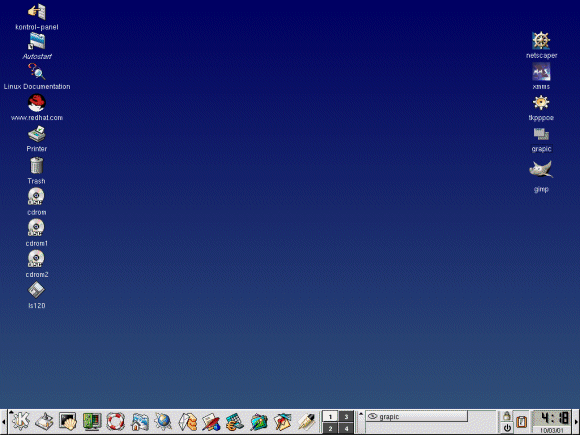580x435 pixels.
Task: Switch to virtual desktop 4
Action: tap(346, 428)
